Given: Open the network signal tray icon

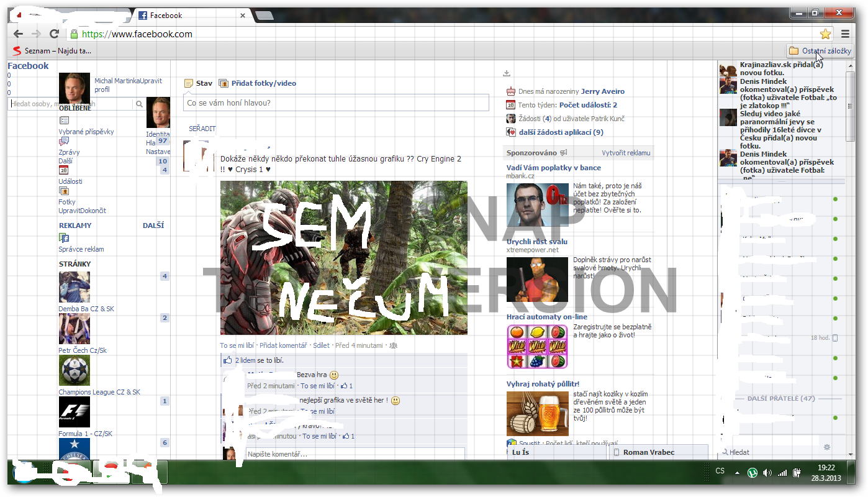Looking at the screenshot, I should click(782, 473).
